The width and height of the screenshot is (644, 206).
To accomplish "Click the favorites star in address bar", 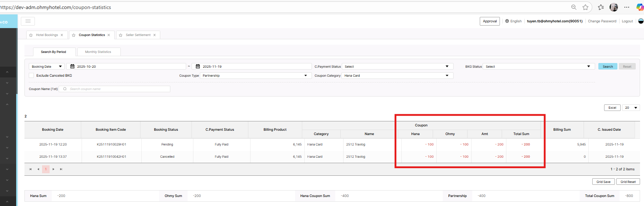I will pos(585,7).
